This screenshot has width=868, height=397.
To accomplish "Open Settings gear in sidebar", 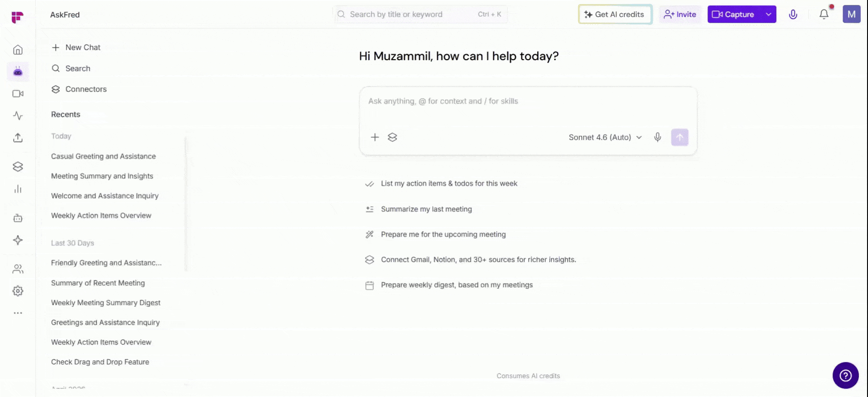I will (x=18, y=291).
